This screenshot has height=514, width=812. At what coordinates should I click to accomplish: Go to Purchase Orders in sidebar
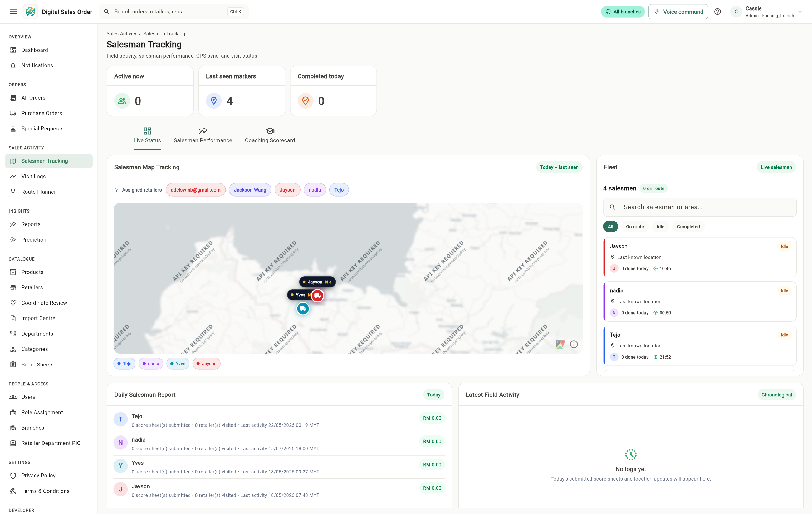click(x=49, y=113)
